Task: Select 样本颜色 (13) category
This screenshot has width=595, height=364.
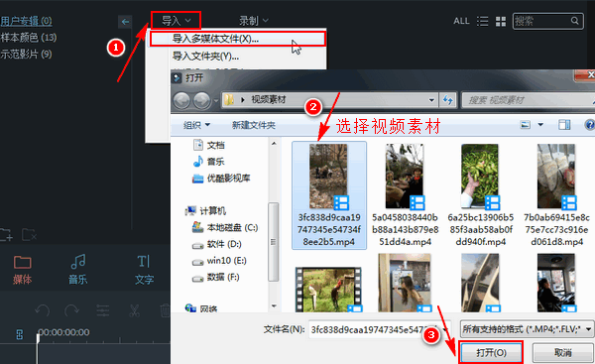Action: pyautogui.click(x=29, y=38)
